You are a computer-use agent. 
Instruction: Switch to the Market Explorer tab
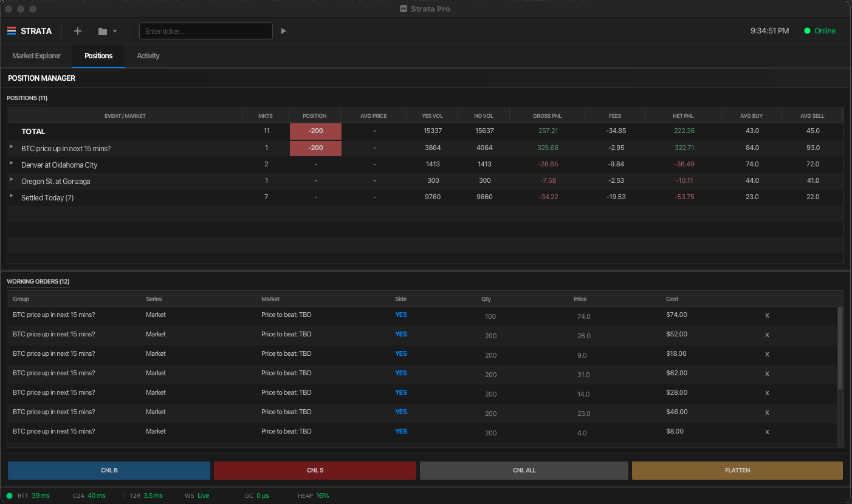point(36,55)
